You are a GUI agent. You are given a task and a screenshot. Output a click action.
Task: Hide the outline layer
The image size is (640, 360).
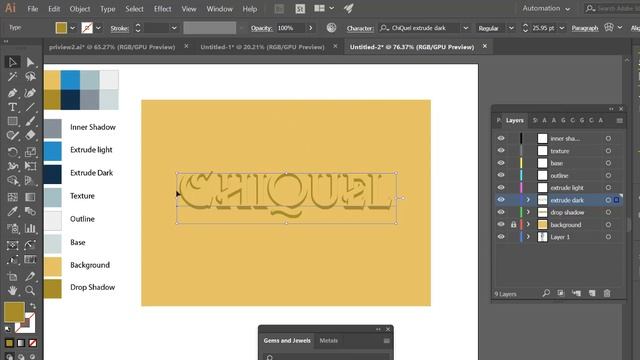pos(501,175)
